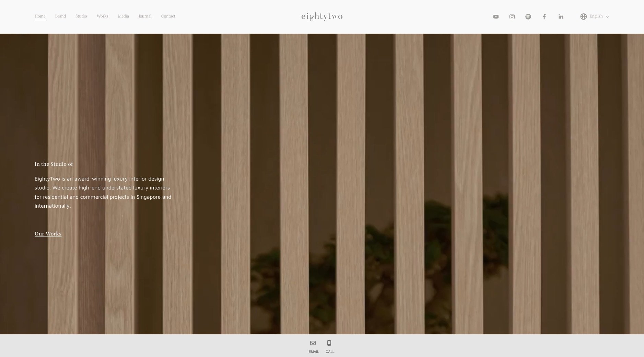Click the EightyTwo studio description paragraph

103,192
